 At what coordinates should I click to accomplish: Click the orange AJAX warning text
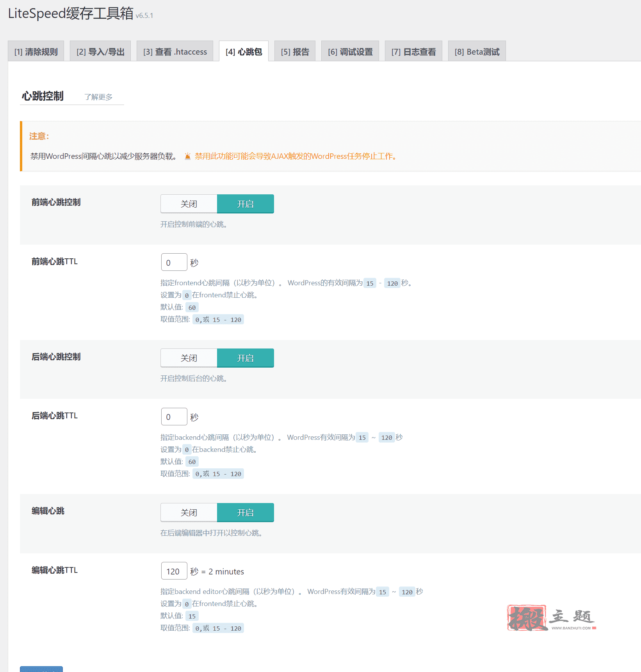coord(296,156)
